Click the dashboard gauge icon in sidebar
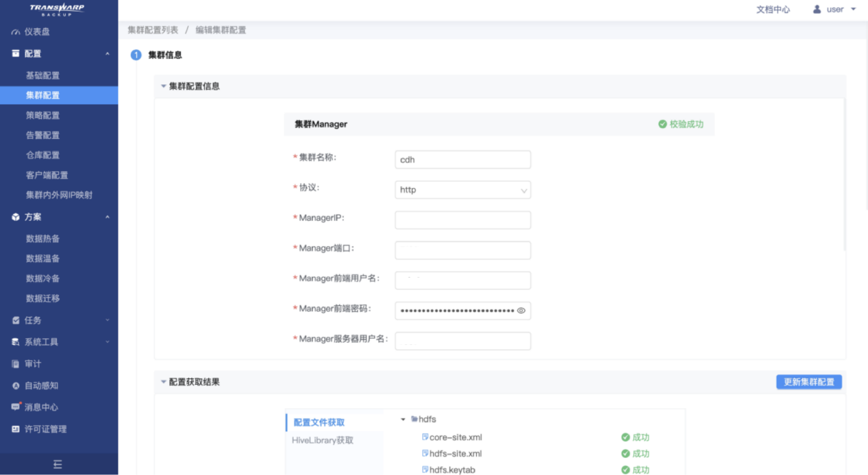The width and height of the screenshot is (868, 475). click(x=16, y=32)
